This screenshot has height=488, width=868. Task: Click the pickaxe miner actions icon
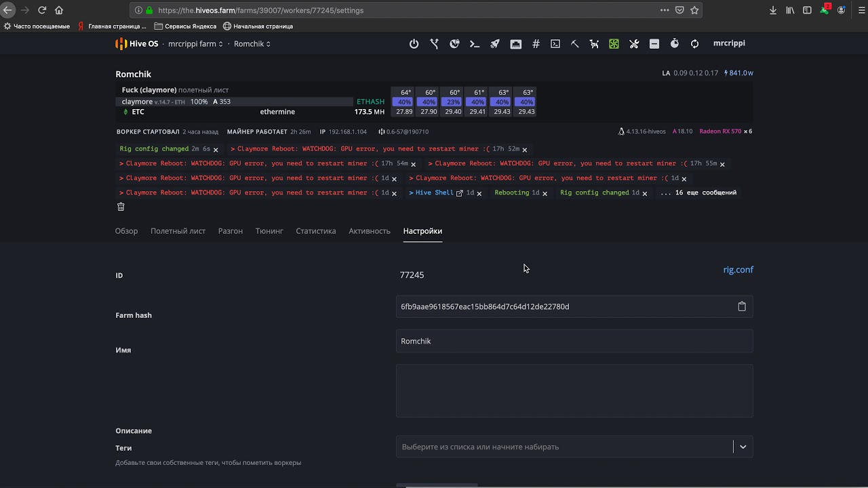click(x=574, y=43)
